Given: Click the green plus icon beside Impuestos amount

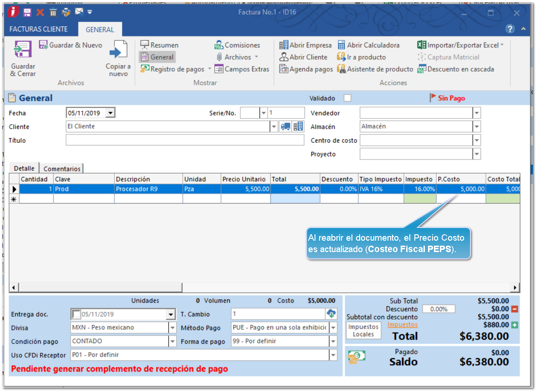Looking at the screenshot, I should (x=515, y=325).
